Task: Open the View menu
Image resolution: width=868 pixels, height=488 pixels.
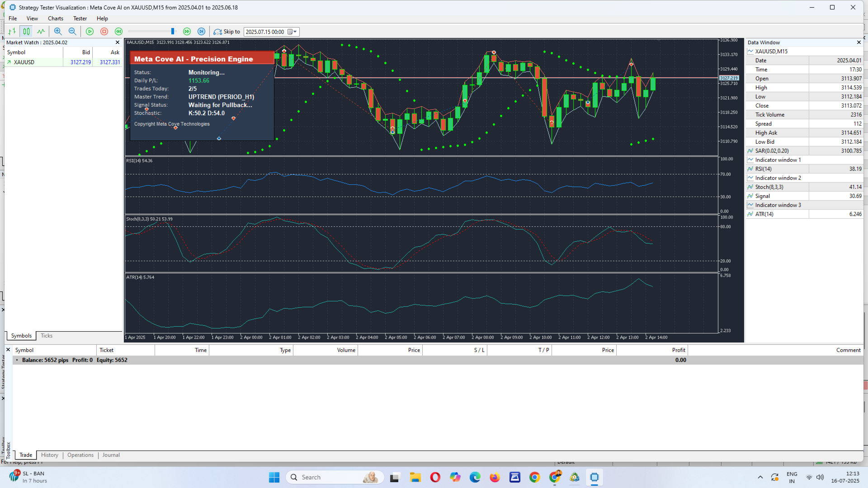Action: coord(32,19)
